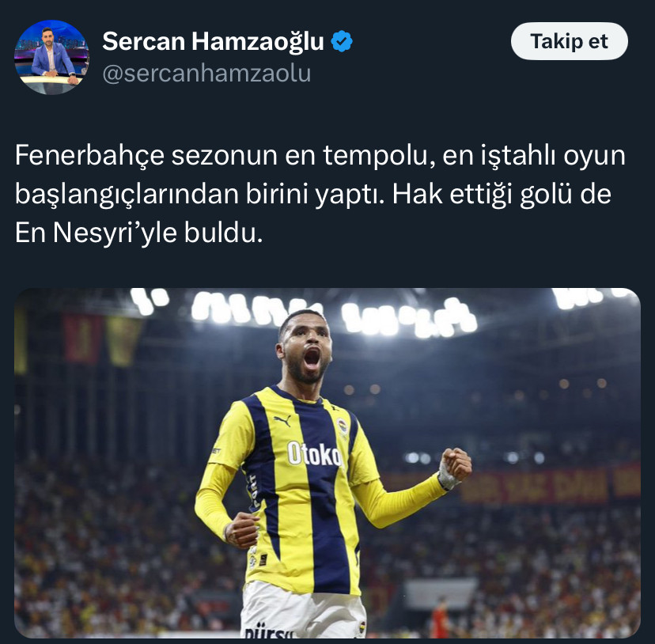
Task: Select the @sercanhamzaolu handle
Action: coord(206,73)
